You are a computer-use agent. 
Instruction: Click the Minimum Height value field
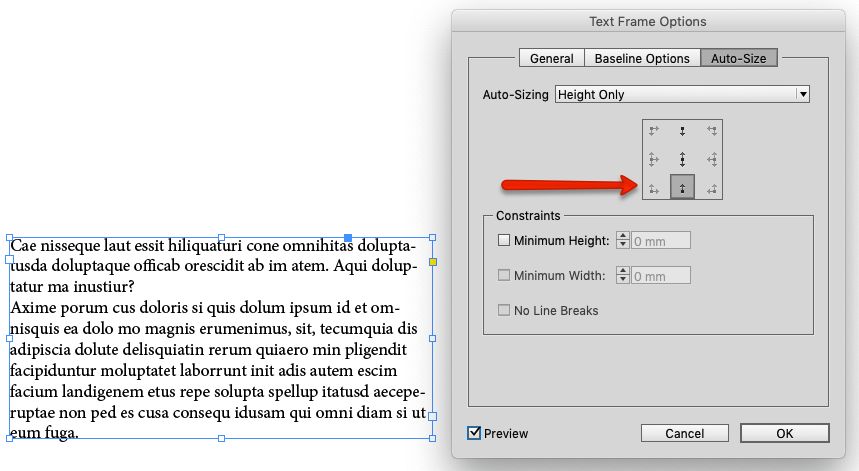pyautogui.click(x=661, y=240)
